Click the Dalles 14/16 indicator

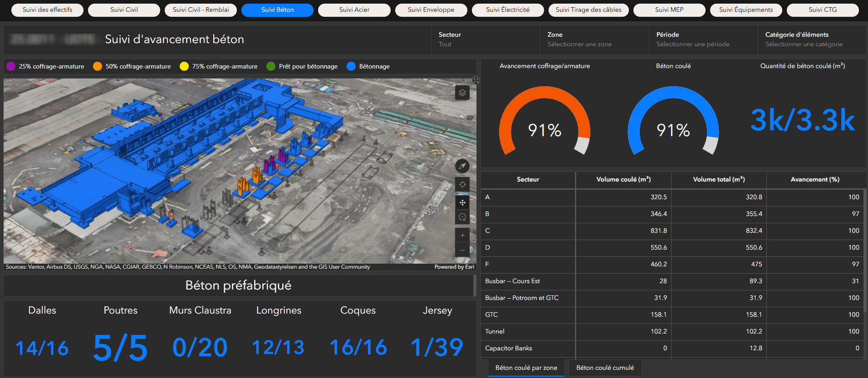42,349
